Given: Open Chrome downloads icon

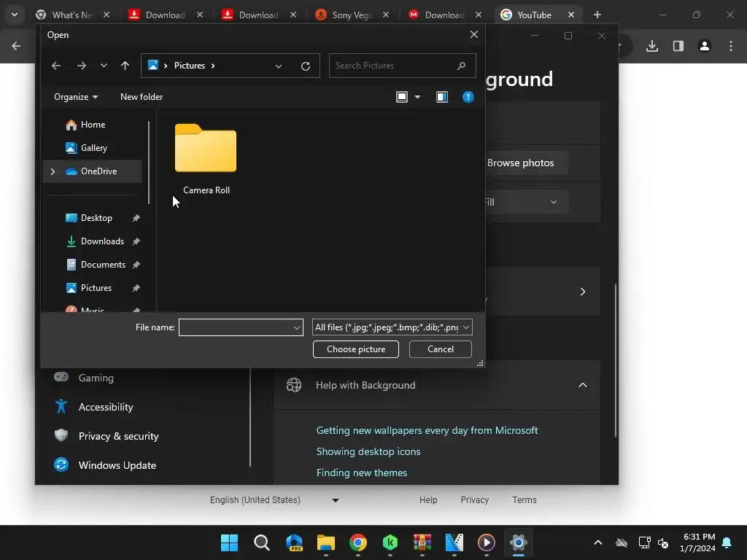Looking at the screenshot, I should tap(651, 46).
